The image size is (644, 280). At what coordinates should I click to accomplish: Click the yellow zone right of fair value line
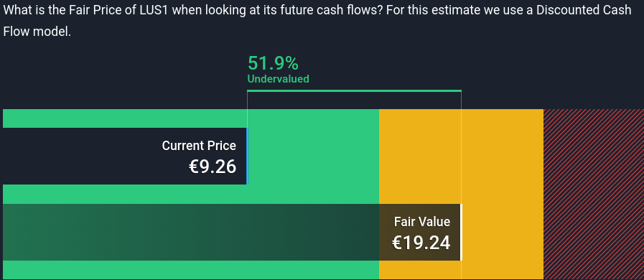tap(503, 194)
